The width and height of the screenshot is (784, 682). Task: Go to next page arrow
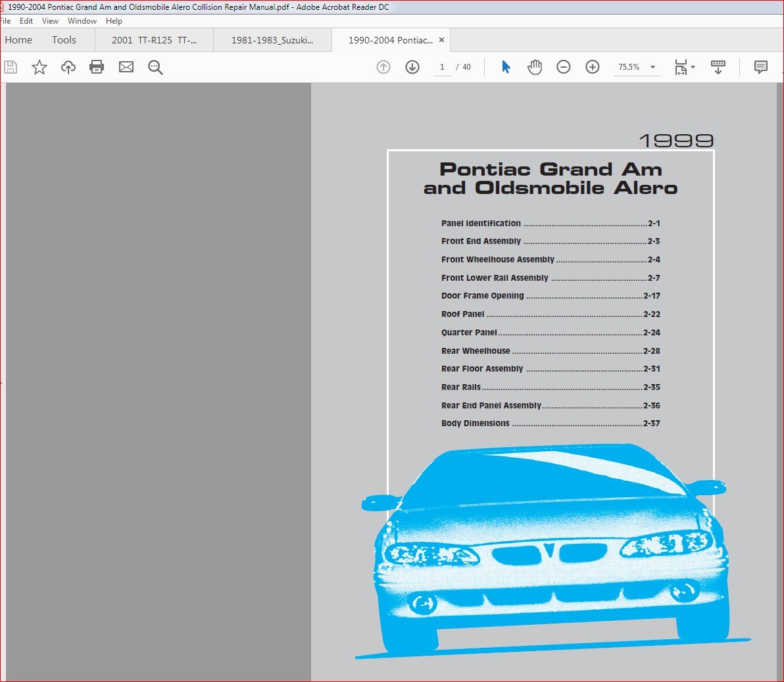point(412,67)
